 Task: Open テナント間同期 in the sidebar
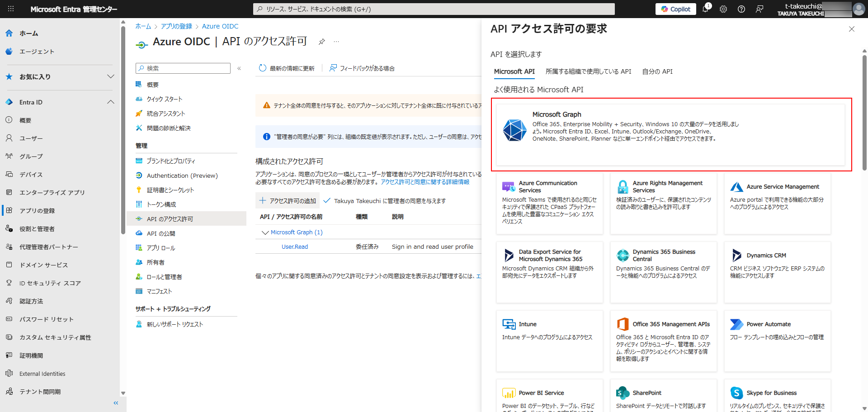point(40,392)
